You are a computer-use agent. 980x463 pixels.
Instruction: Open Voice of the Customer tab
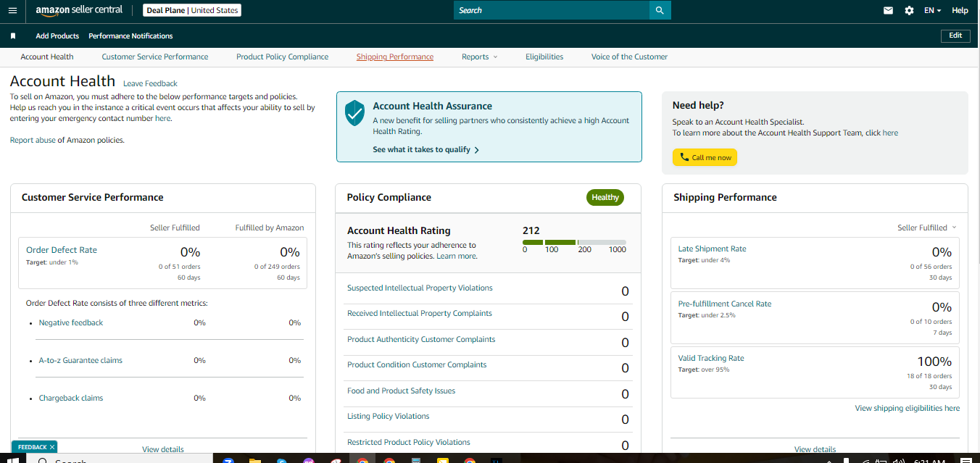coord(629,57)
